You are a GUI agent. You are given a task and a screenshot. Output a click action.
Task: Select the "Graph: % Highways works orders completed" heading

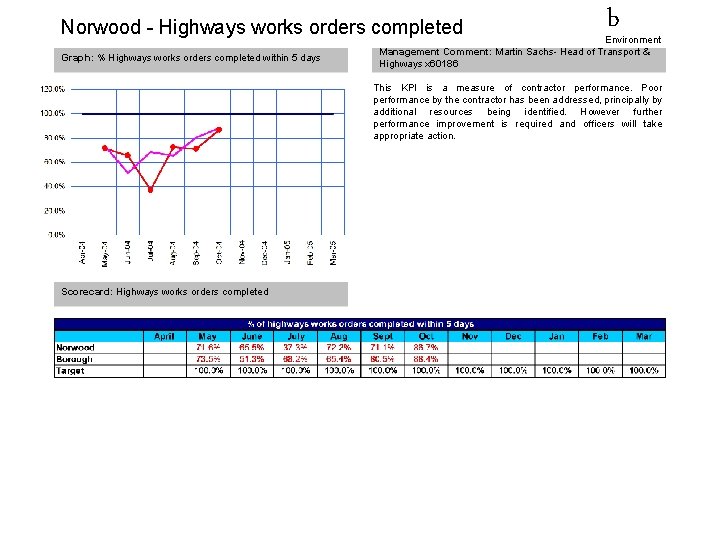pos(201,60)
